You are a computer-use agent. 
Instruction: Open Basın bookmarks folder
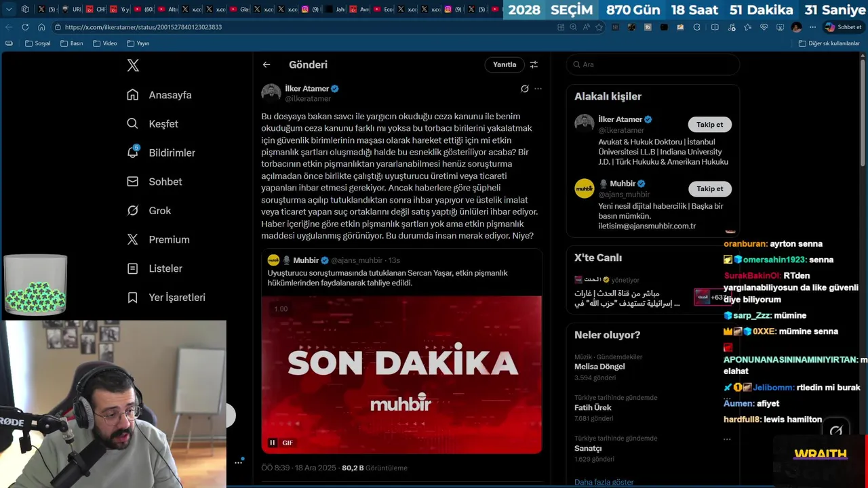coord(72,43)
